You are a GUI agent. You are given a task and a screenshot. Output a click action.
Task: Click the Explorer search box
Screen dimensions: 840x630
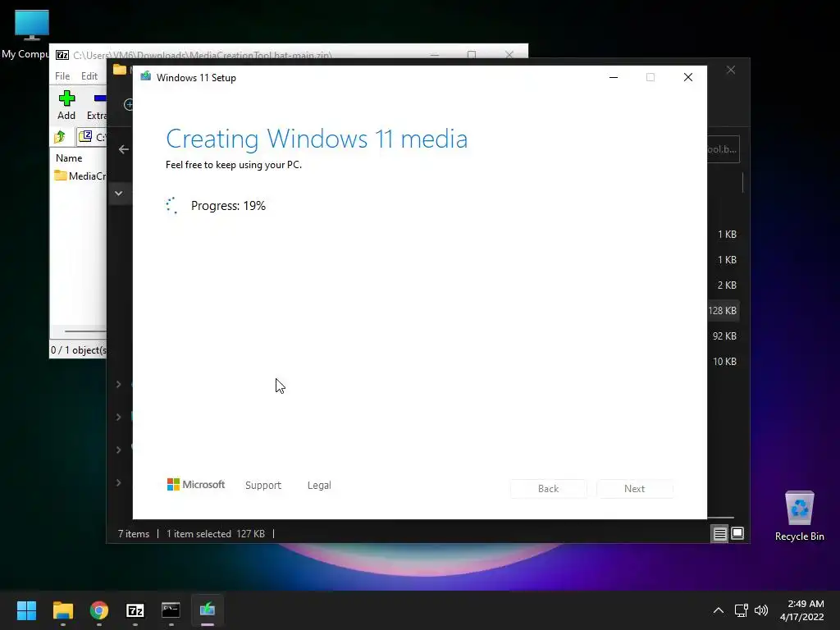click(724, 149)
